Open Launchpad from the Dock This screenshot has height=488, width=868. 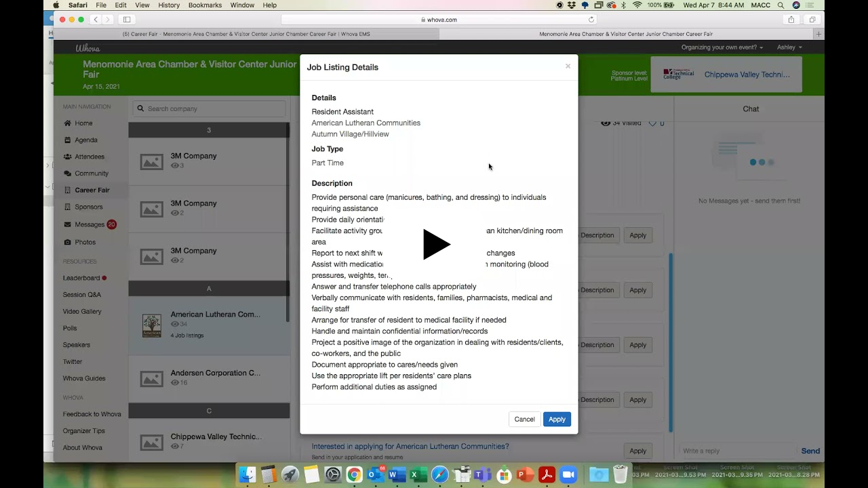pyautogui.click(x=290, y=474)
